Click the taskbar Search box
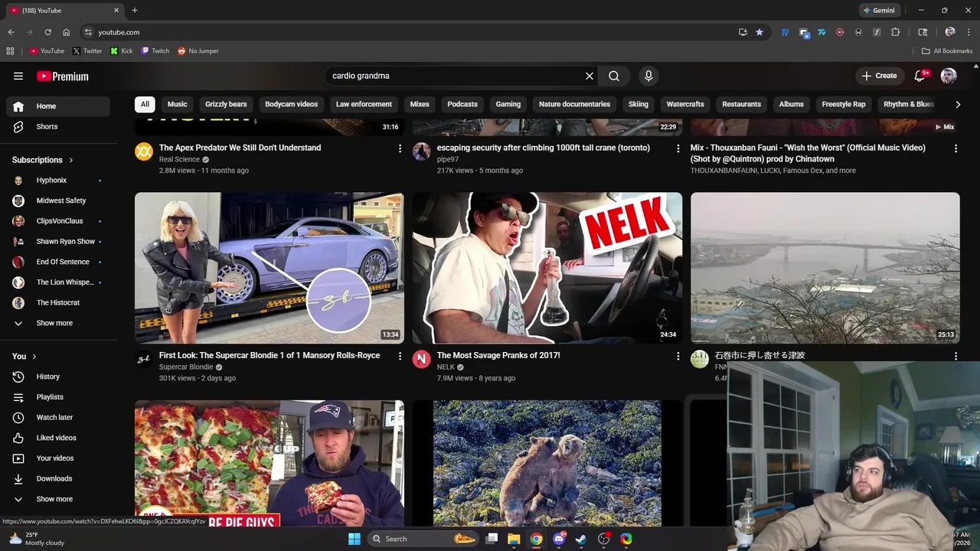 click(x=423, y=539)
